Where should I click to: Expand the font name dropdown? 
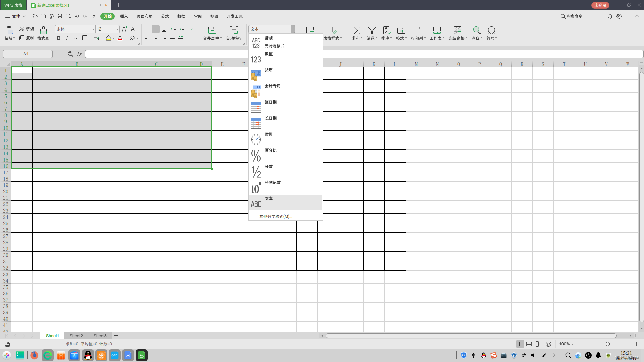click(x=93, y=29)
